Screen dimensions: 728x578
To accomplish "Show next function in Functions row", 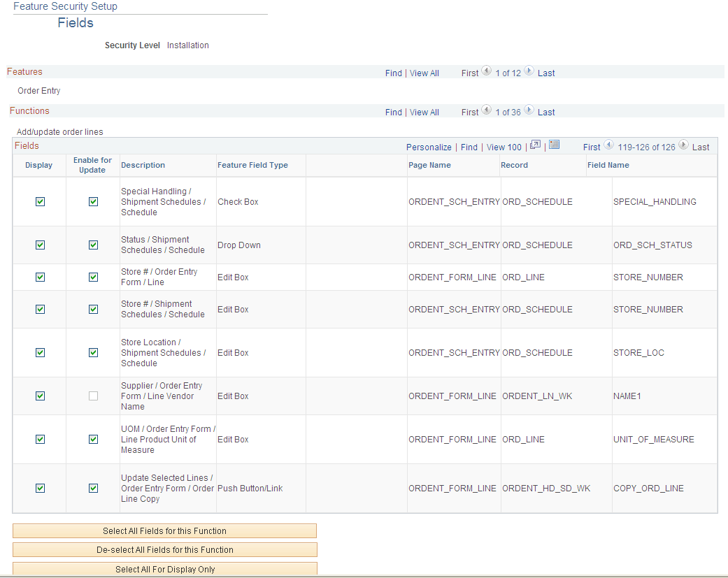I will tap(529, 110).
